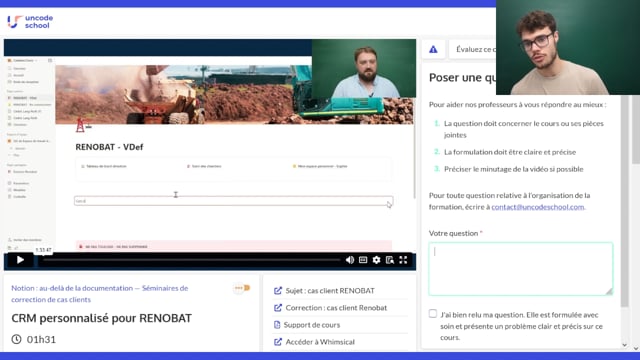The height and width of the screenshot is (360, 640).
Task: Click the document icon beside Support de cours
Action: (277, 325)
